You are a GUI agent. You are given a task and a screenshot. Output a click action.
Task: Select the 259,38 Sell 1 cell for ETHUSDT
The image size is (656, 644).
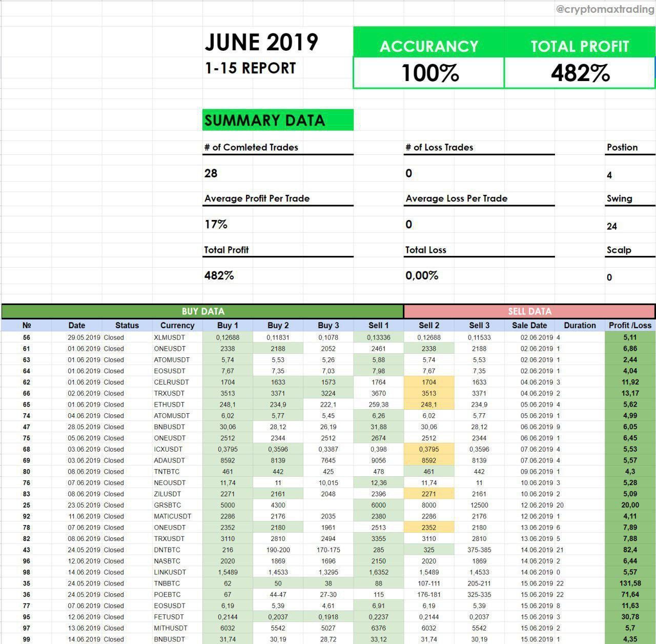point(378,405)
